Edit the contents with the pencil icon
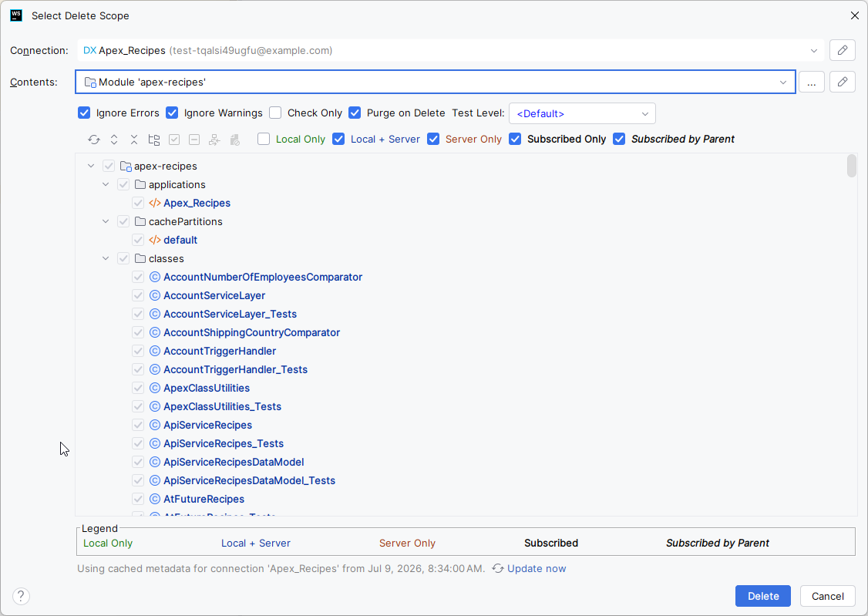 (x=842, y=82)
